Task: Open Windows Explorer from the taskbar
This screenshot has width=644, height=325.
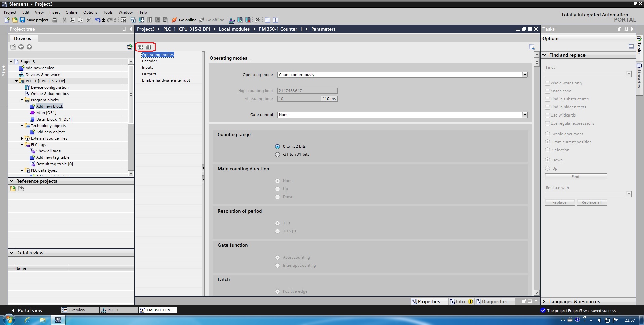Action: click(43, 320)
